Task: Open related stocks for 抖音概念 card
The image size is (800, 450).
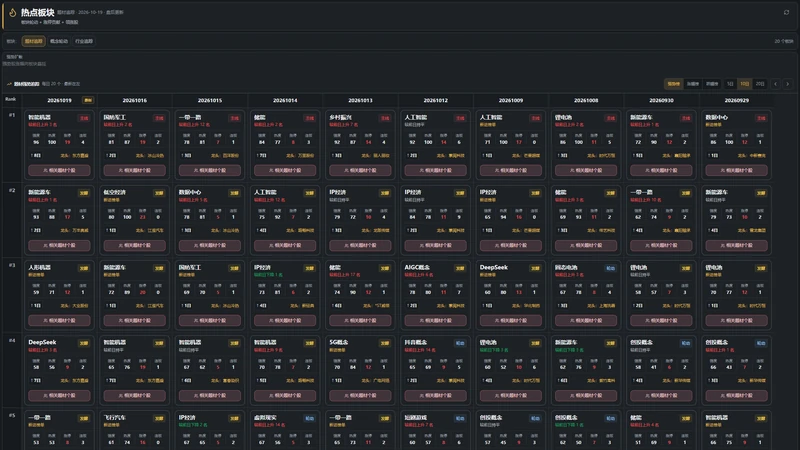Action: (x=435, y=395)
